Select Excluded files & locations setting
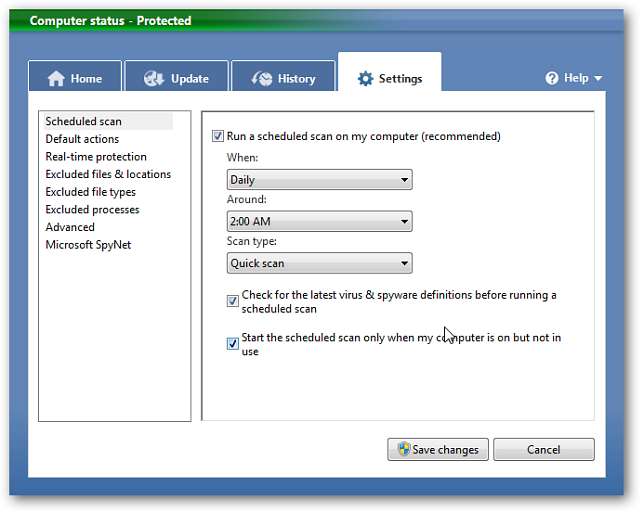Viewport: 640px width, 512px height. (108, 174)
